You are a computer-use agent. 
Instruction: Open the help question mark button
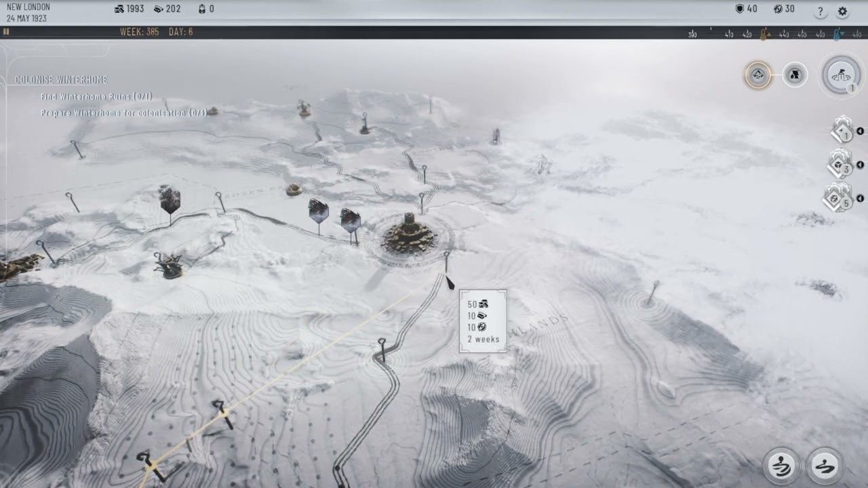point(820,11)
